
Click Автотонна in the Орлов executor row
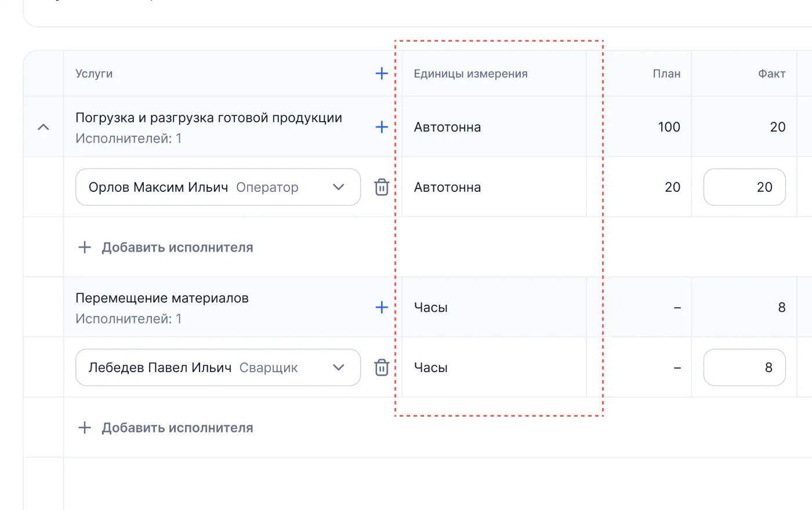(447, 187)
